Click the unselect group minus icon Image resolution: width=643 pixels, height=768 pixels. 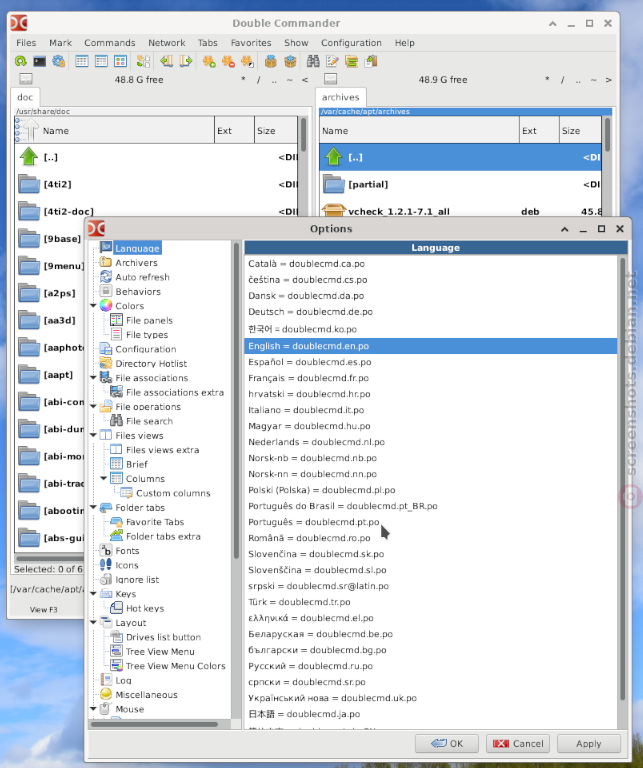point(228,61)
